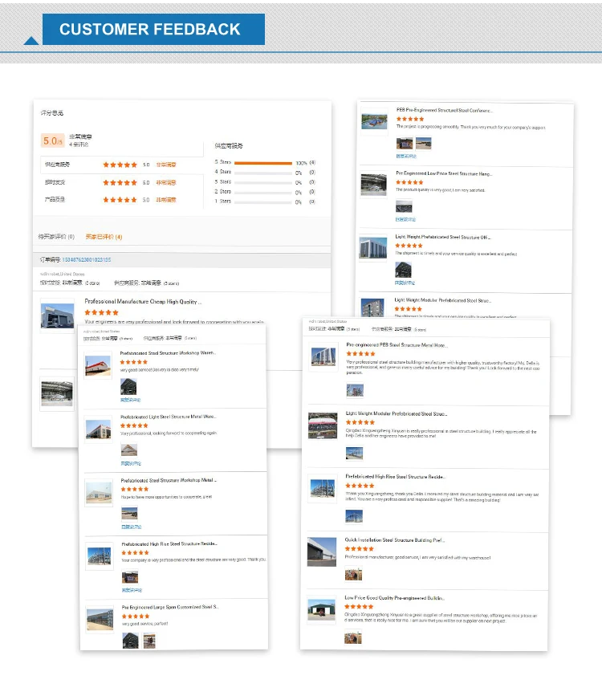The image size is (602, 700).
Task: Click stars under Quick Installation Steel Structure review
Action: (360, 549)
